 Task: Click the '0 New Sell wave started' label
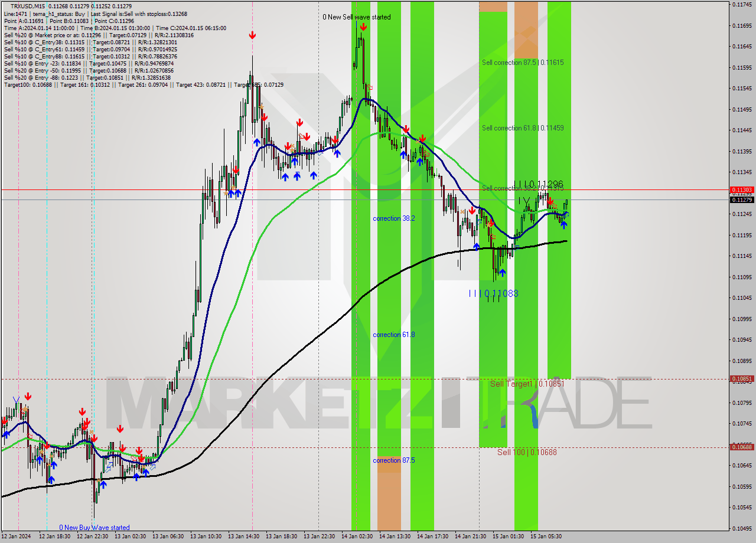click(356, 17)
